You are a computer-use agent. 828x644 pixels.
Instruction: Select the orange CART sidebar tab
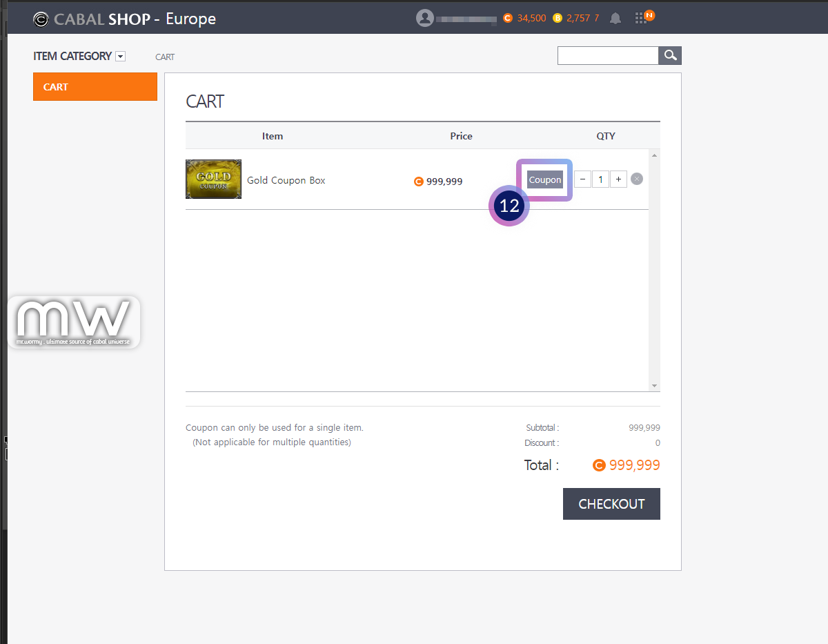tap(95, 87)
